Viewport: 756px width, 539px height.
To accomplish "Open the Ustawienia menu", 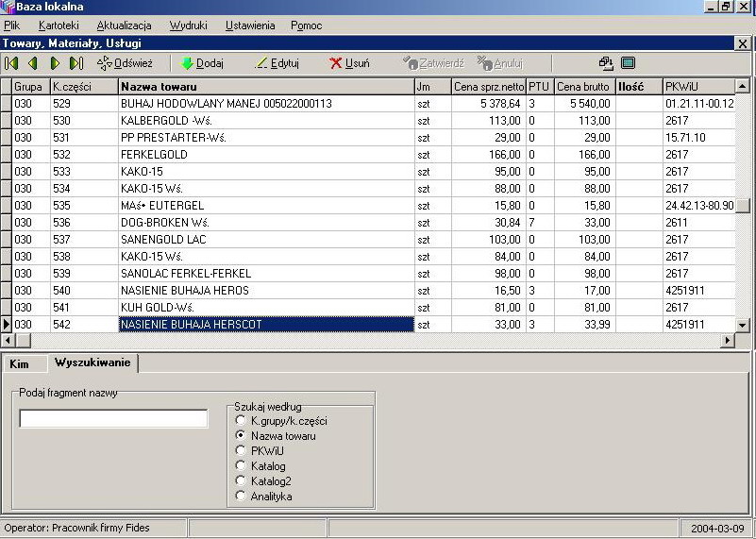I will tap(250, 25).
